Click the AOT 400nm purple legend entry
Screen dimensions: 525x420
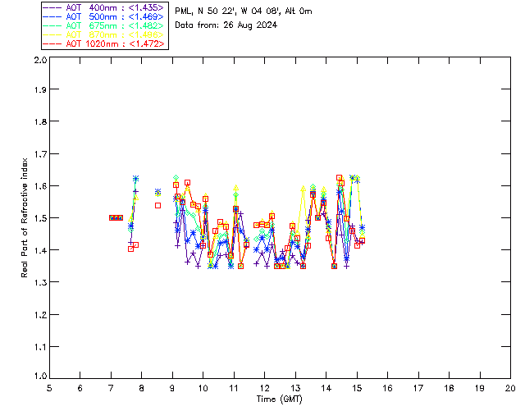point(103,7)
